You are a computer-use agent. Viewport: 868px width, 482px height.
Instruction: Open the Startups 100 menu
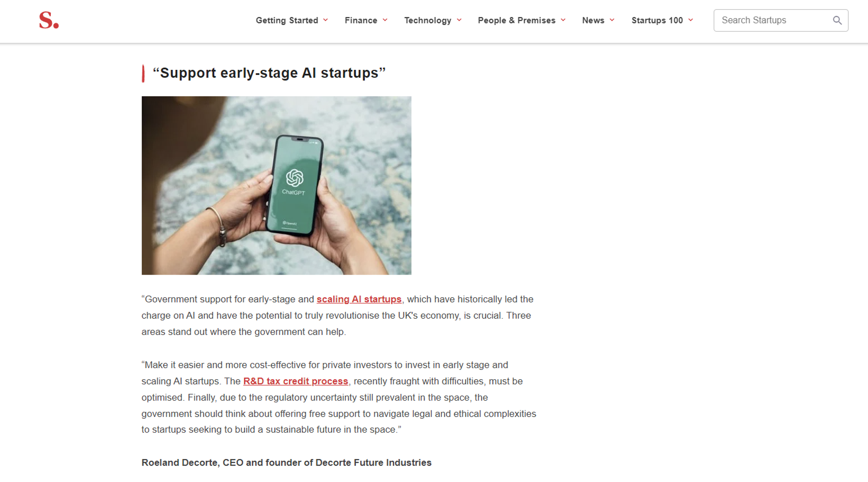657,20
